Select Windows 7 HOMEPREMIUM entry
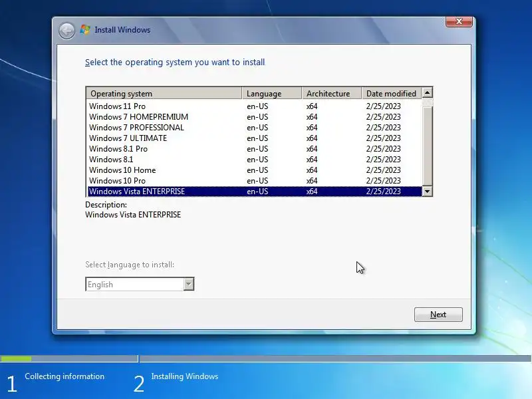This screenshot has width=532, height=399. pos(255,117)
